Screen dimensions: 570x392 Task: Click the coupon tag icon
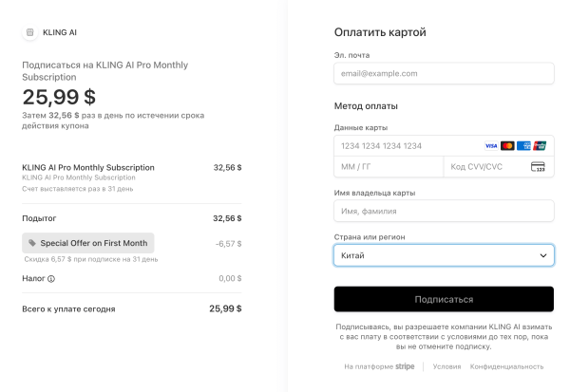point(32,243)
